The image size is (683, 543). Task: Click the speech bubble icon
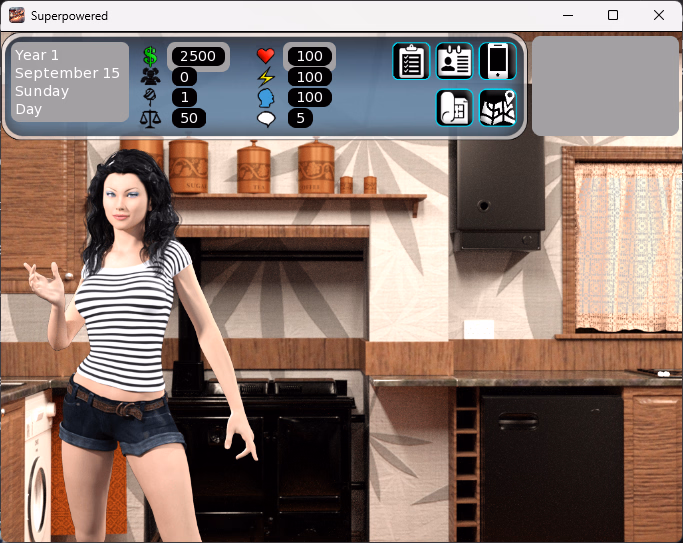(265, 119)
